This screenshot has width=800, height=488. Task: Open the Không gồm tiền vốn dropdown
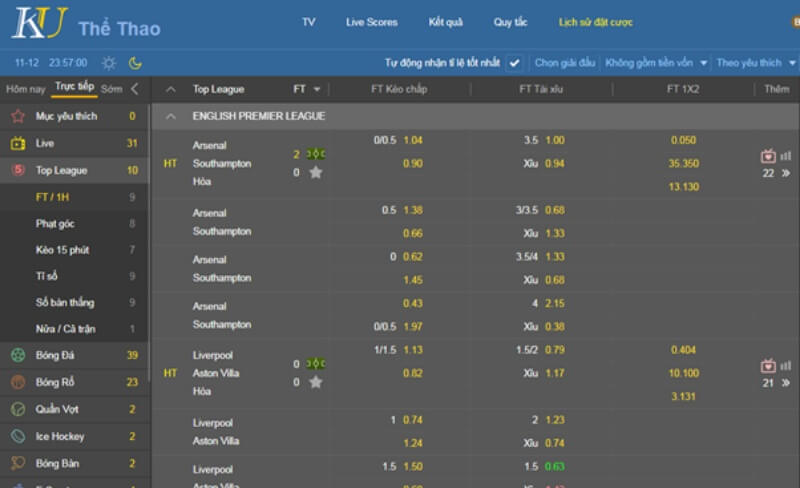click(656, 63)
